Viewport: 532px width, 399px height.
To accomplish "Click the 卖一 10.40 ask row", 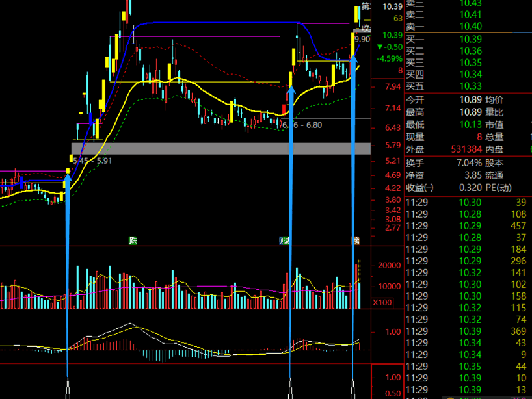I will tap(444, 27).
